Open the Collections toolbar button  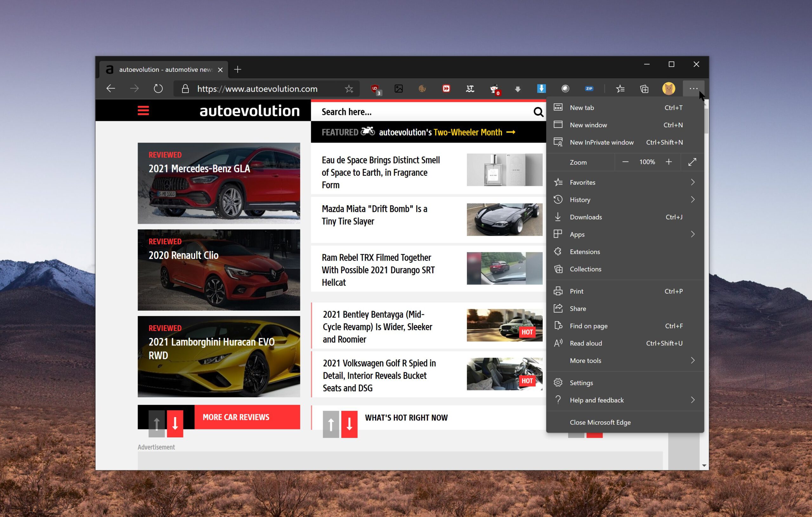[x=644, y=89]
